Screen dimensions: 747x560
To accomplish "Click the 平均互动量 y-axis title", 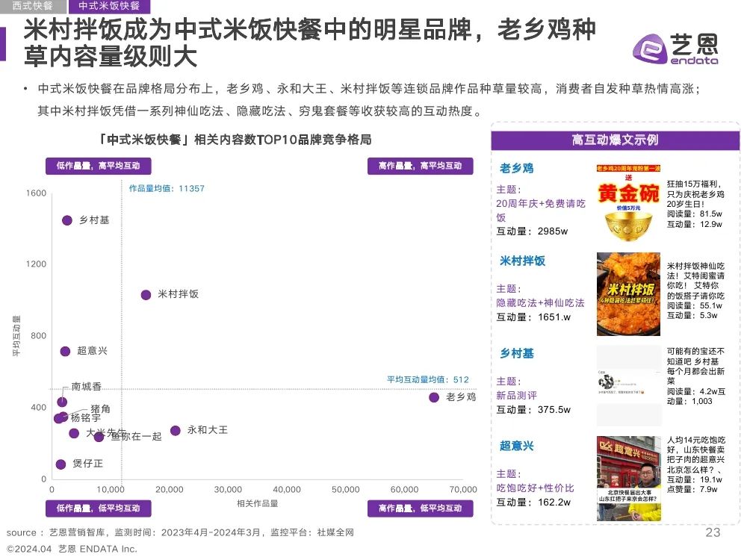I will [16, 336].
